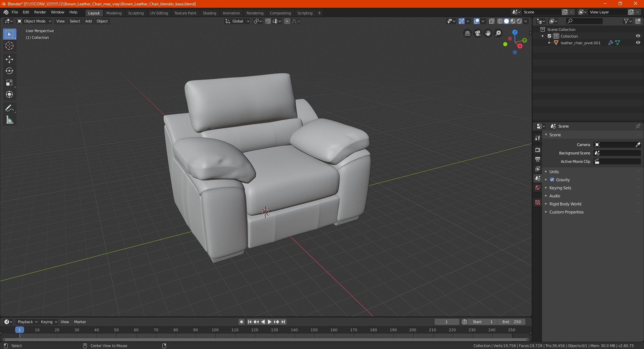This screenshot has height=349, width=644.
Task: Expand leather_chair_pivot.001 tree row
Action: (549, 43)
